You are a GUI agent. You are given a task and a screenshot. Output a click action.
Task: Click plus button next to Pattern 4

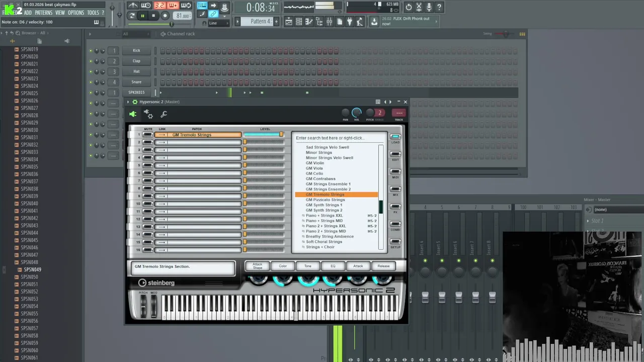(276, 22)
